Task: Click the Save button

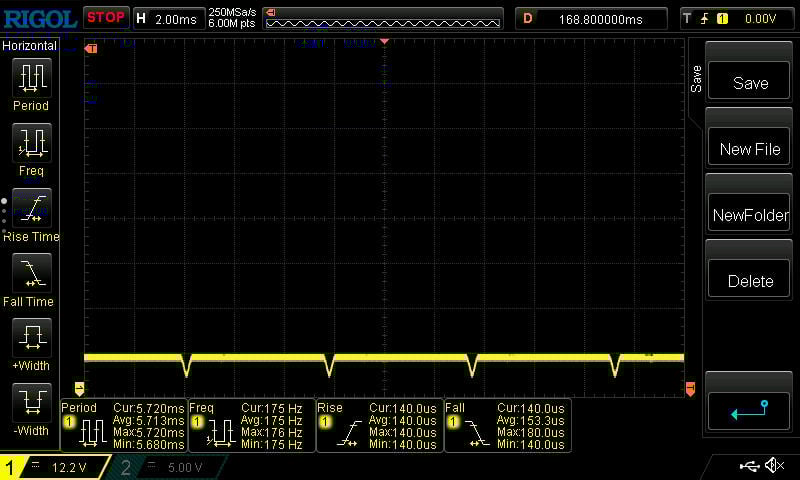Action: (x=749, y=82)
